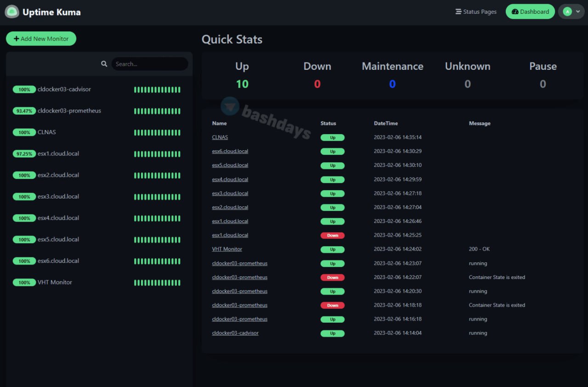This screenshot has width=588, height=387.
Task: Open cldocker03-cadvisor link in events table
Action: point(235,333)
